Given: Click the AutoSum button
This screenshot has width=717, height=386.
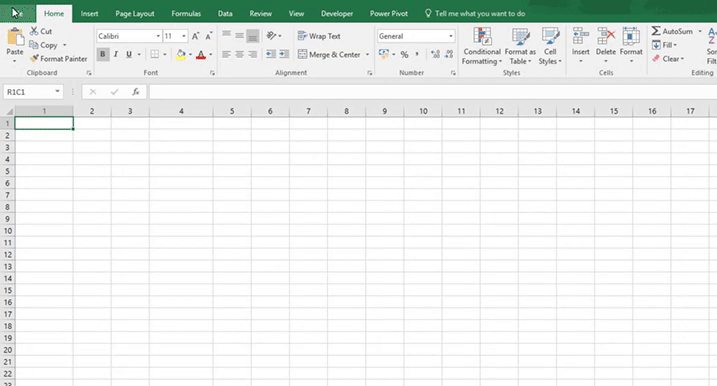Looking at the screenshot, I should [672, 31].
